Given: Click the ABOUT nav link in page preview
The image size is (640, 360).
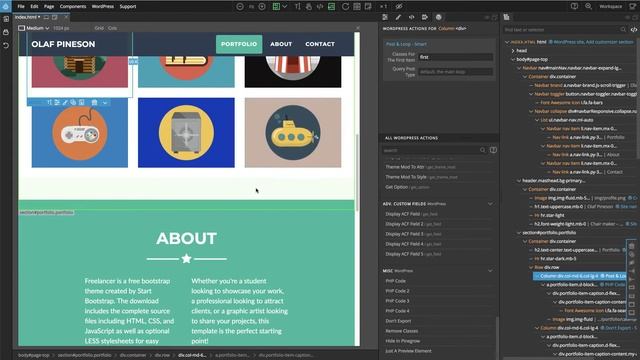Looking at the screenshot, I should click(281, 44).
